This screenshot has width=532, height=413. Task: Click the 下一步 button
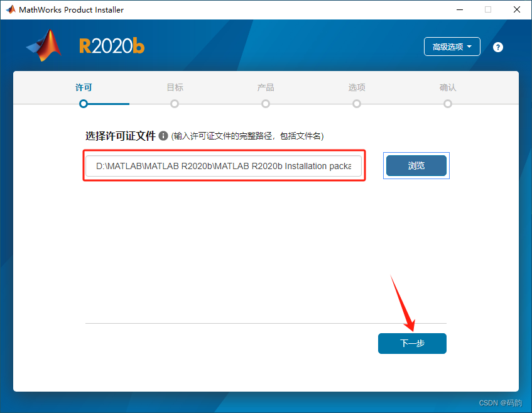tap(412, 343)
